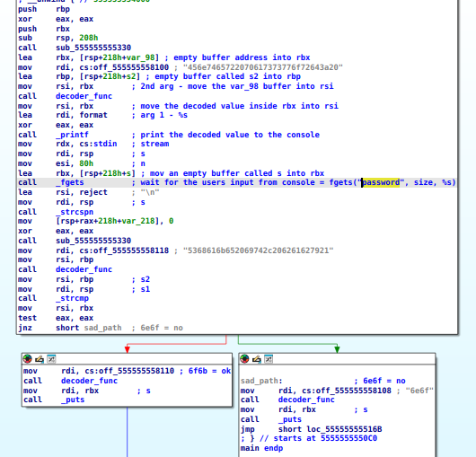The image size is (476, 457).
Task: Click the call _printf instruction
Action: [53, 135]
